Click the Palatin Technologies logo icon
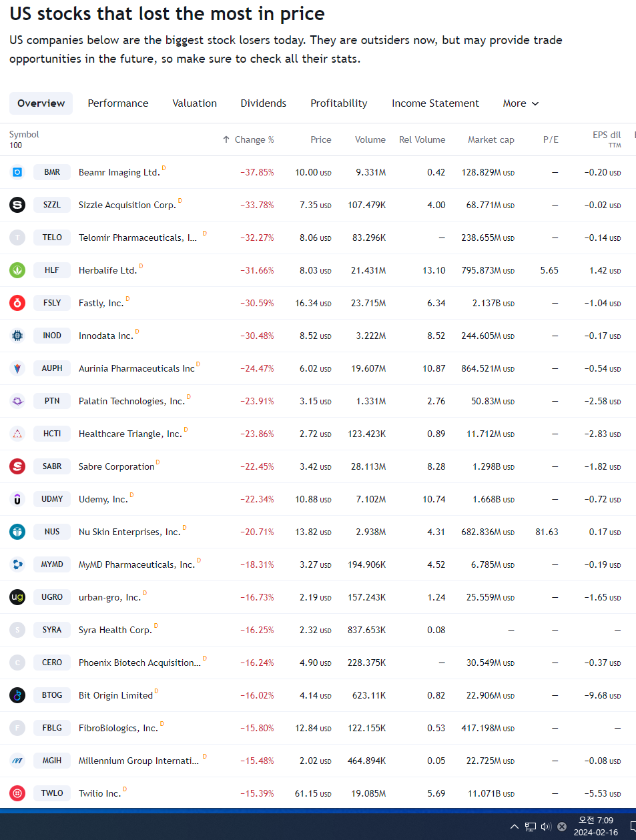The height and width of the screenshot is (840, 636). [17, 401]
